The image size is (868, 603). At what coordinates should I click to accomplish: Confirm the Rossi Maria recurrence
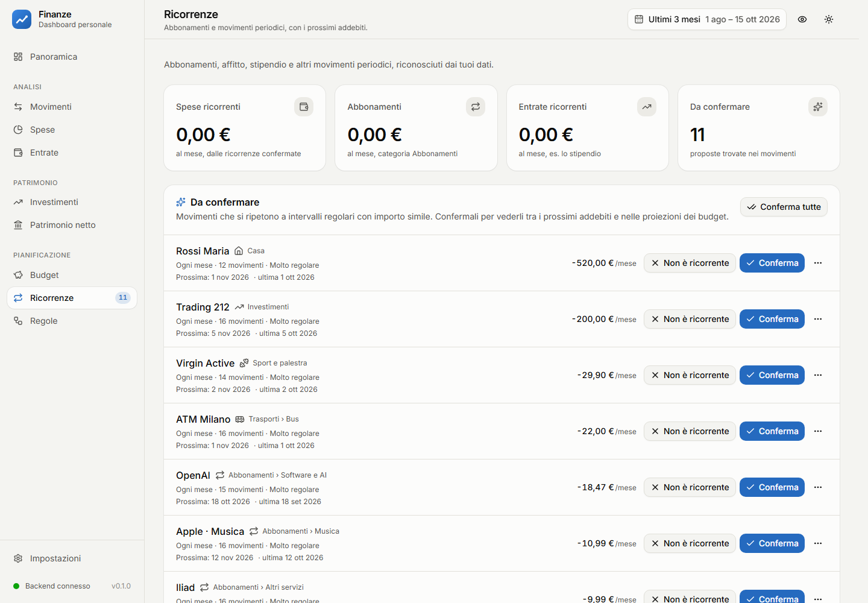coord(772,263)
